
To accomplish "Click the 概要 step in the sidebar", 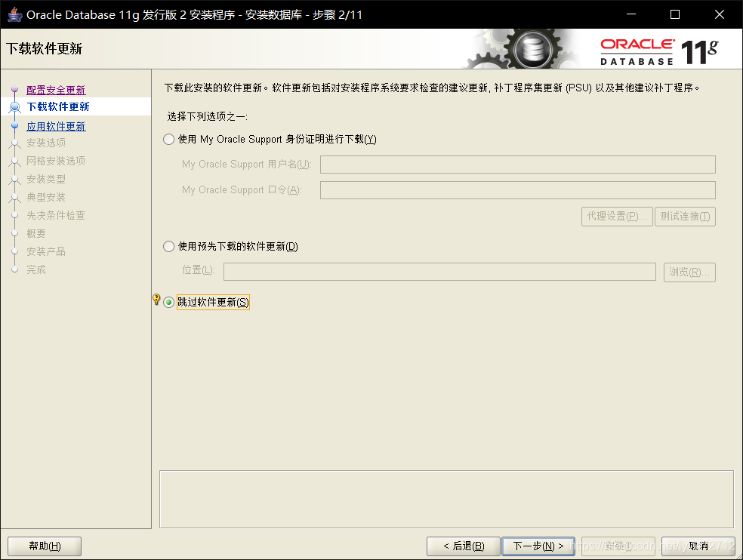I will (x=36, y=233).
